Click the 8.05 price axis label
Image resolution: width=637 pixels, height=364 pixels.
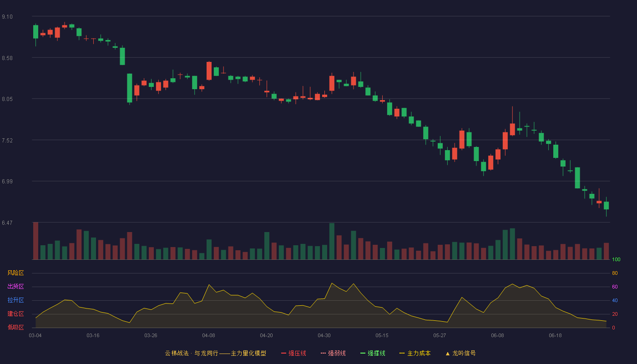(7, 99)
